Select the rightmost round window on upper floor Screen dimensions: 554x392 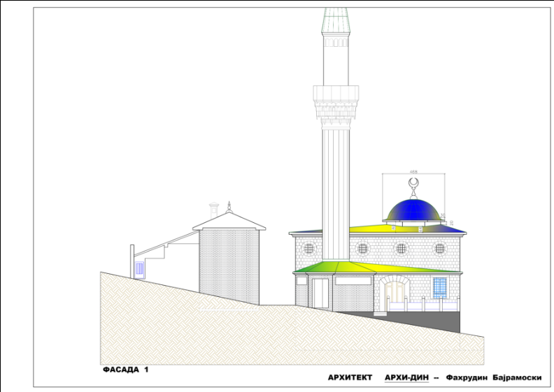440,248
